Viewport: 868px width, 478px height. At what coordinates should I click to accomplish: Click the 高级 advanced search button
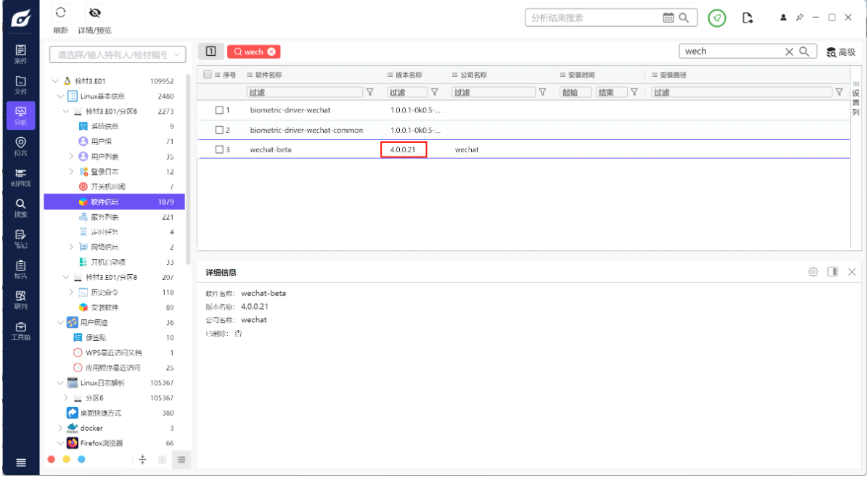(x=841, y=52)
